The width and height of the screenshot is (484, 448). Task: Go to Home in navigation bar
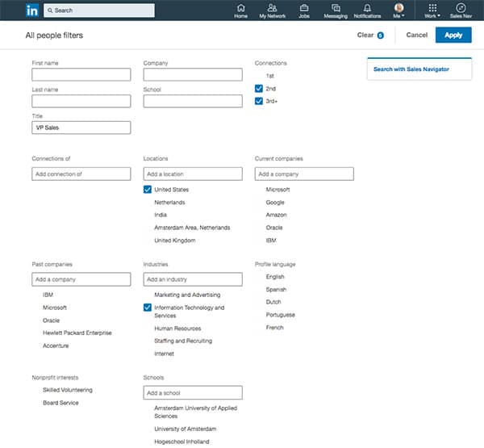pos(240,10)
